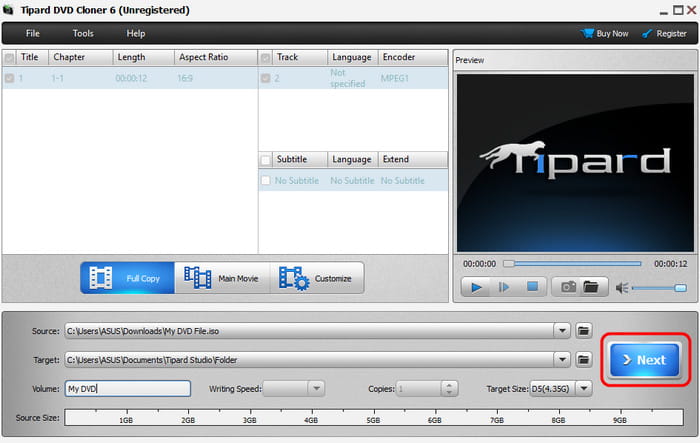Select Main Movie mode

pos(222,278)
